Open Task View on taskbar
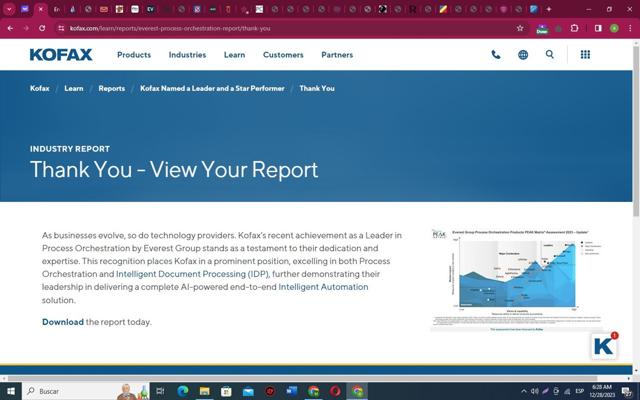640x400 pixels. (160, 391)
